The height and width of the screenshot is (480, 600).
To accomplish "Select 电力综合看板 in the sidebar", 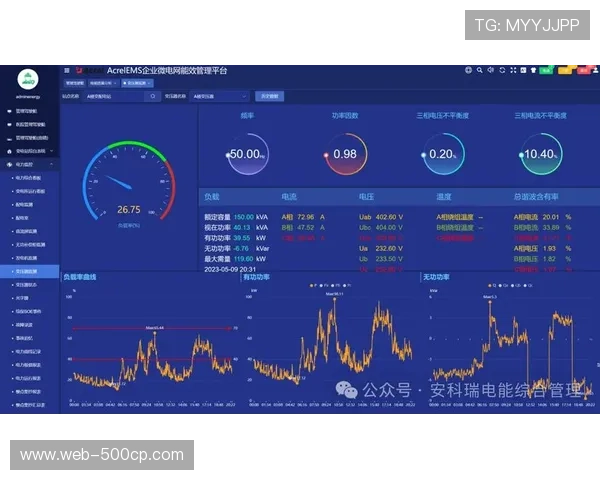I will point(29,175).
